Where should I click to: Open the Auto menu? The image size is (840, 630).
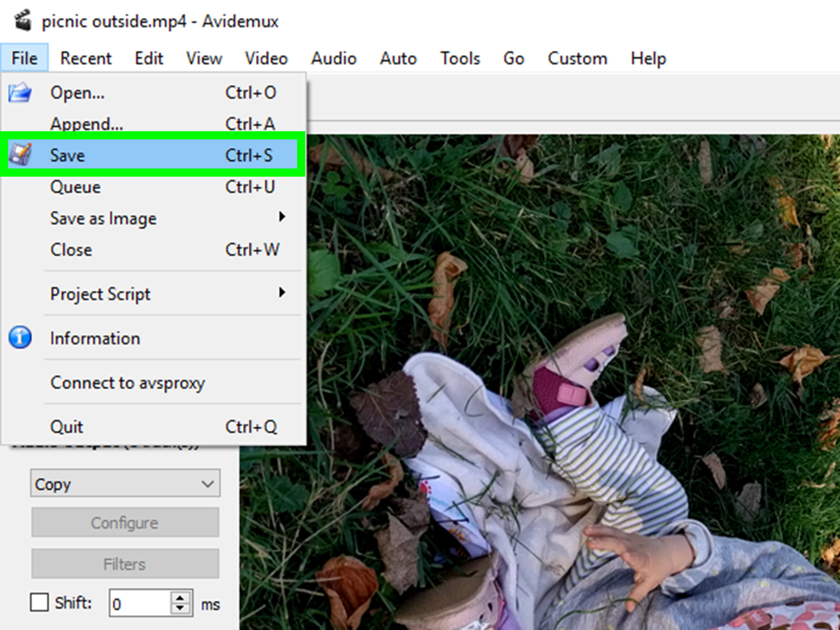398,58
